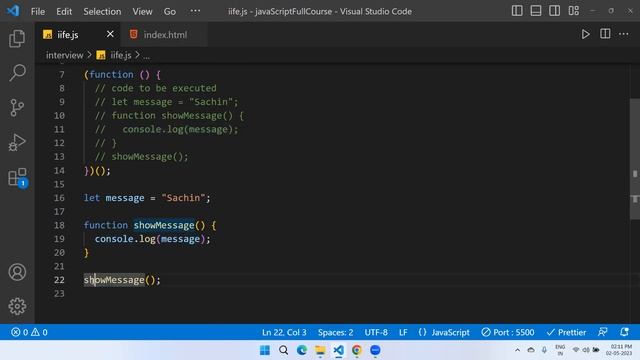Show hidden system tray icons
The image size is (640, 360).
click(x=517, y=350)
